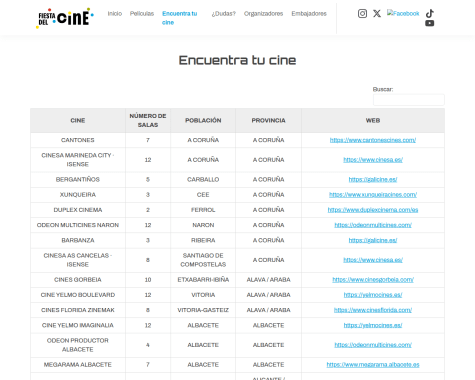Open the YouTube icon link
Viewport: 475px width, 380px height.
(430, 23)
